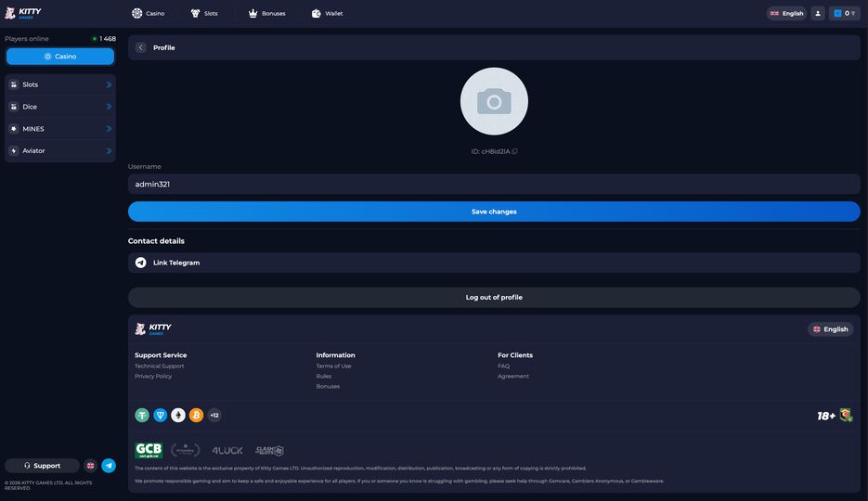Viewport: 868px width, 501px height.
Task: Click the Bonuses crown icon in top navigation
Action: click(x=253, y=13)
